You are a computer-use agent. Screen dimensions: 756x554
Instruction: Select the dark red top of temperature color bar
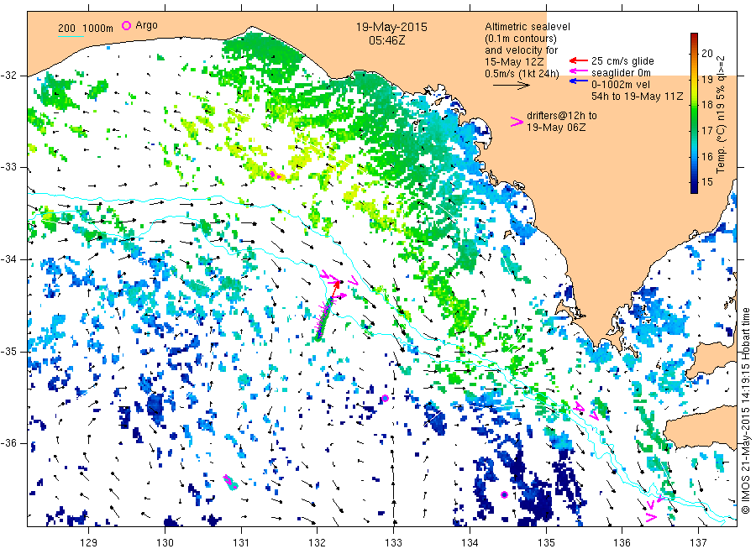pyautogui.click(x=694, y=36)
